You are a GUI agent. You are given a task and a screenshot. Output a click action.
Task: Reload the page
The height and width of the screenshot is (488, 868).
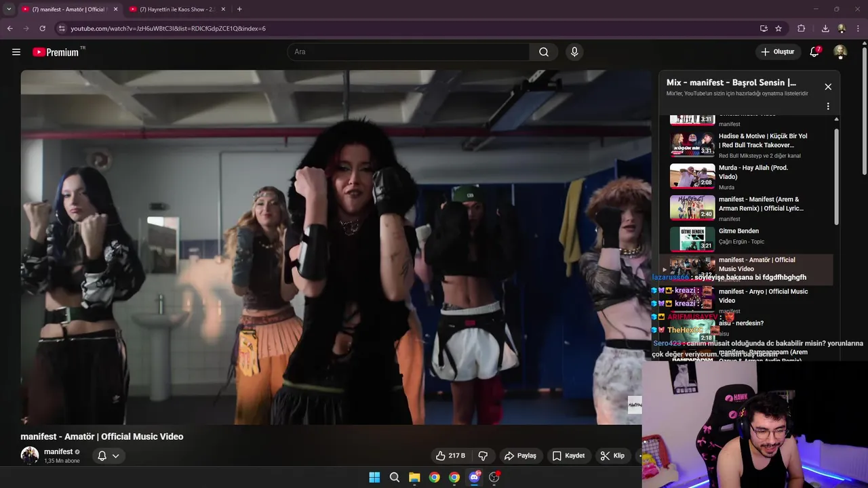[42, 28]
